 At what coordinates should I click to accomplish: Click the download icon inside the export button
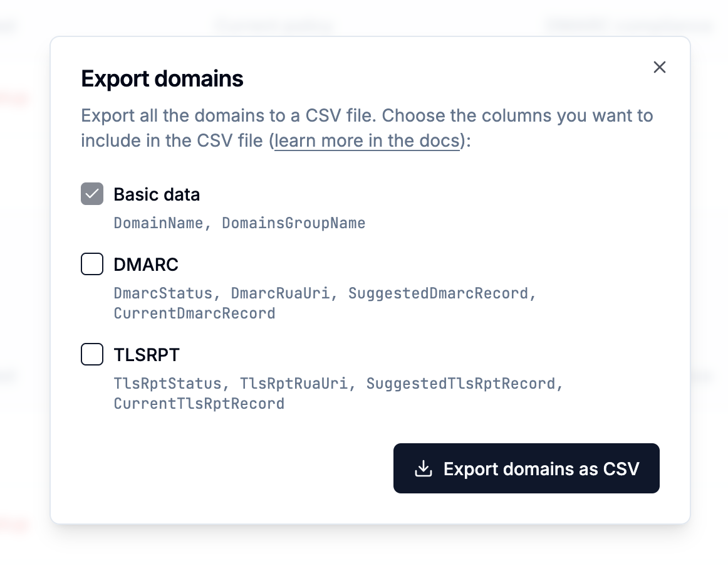[425, 468]
